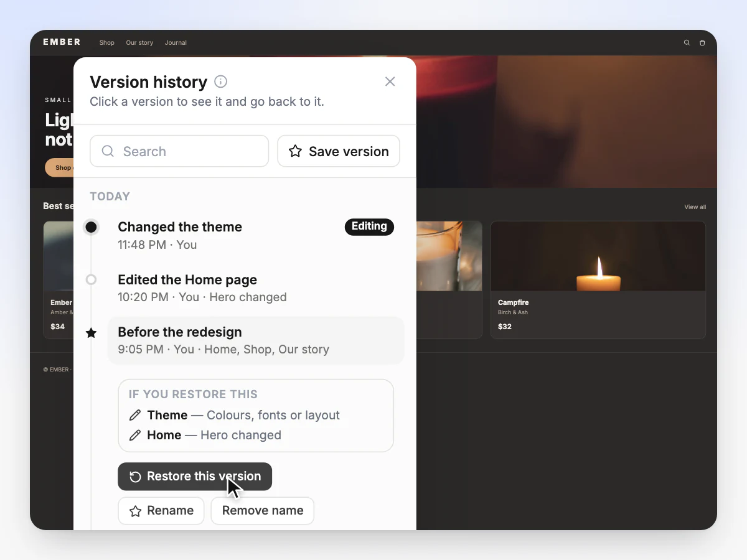Open the Our story nav link
This screenshot has height=560, width=747.
[x=139, y=43]
